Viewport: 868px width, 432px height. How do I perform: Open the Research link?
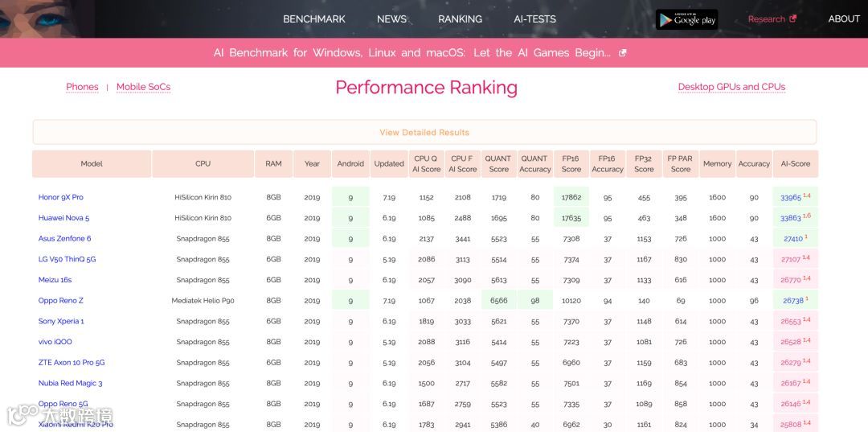[766, 19]
